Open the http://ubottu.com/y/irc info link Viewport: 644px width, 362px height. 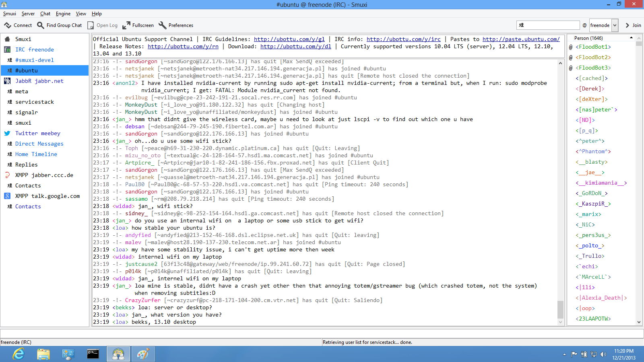(x=404, y=39)
